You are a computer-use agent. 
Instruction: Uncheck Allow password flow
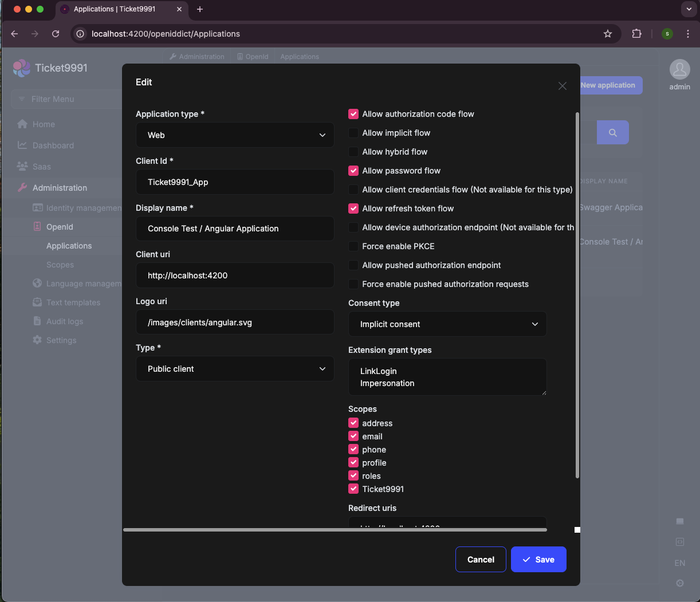point(353,171)
